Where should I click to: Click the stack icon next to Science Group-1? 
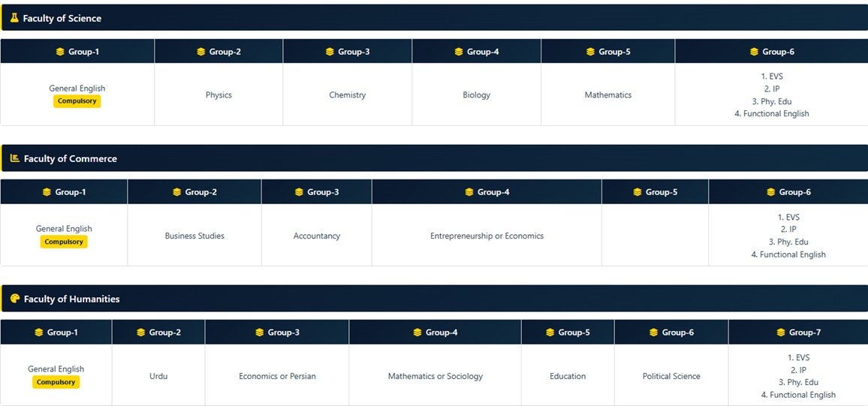[x=60, y=52]
